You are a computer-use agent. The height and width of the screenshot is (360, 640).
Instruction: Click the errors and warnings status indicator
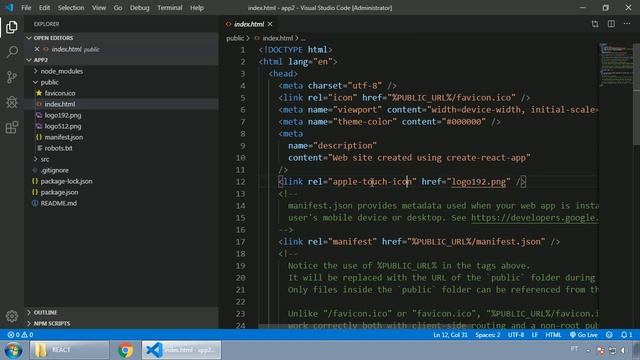pyautogui.click(x=20, y=335)
